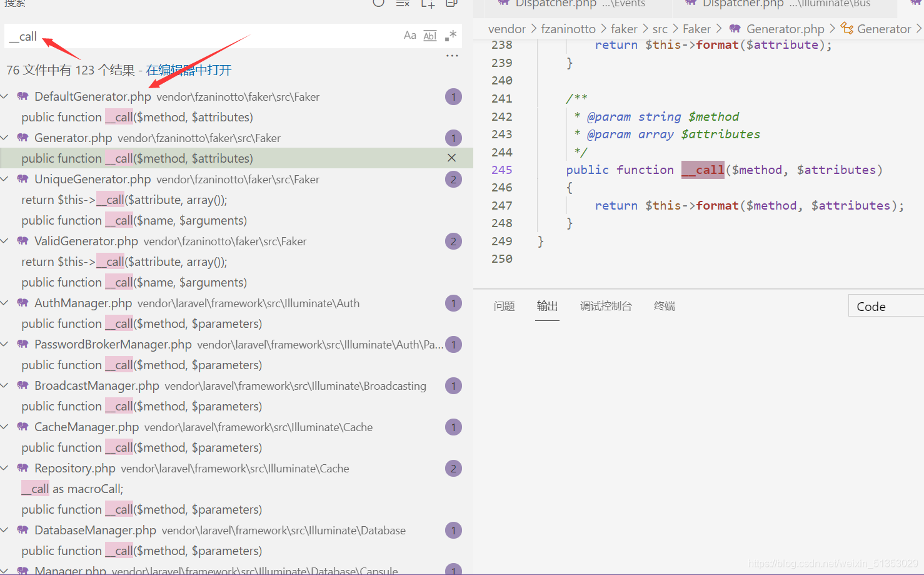The width and height of the screenshot is (924, 575).
Task: Click match count badge for UniqueGenerator.php
Action: click(x=453, y=180)
